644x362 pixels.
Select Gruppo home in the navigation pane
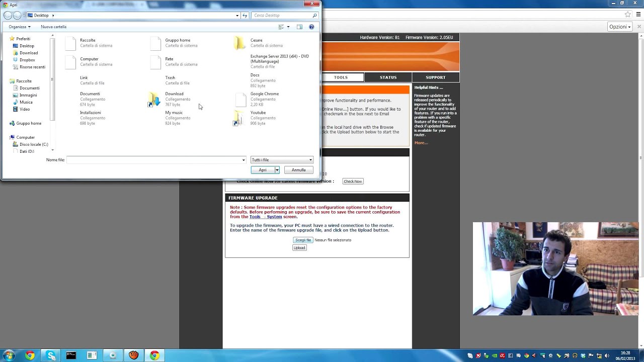pyautogui.click(x=29, y=123)
